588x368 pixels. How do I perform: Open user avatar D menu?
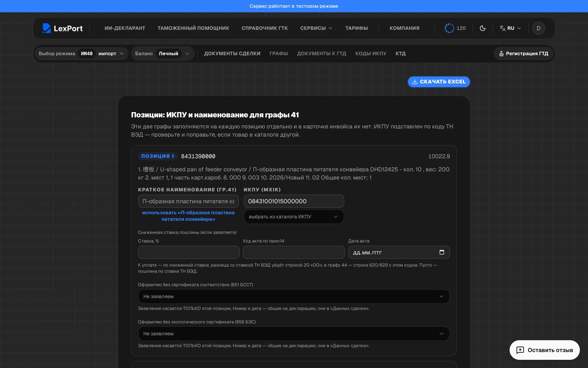coord(538,28)
